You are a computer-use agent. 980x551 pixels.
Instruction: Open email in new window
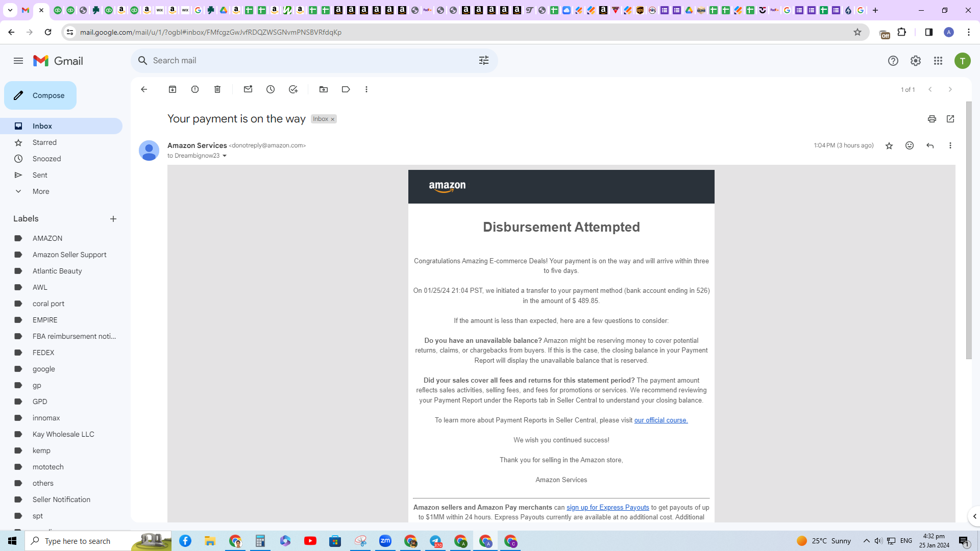(x=950, y=119)
